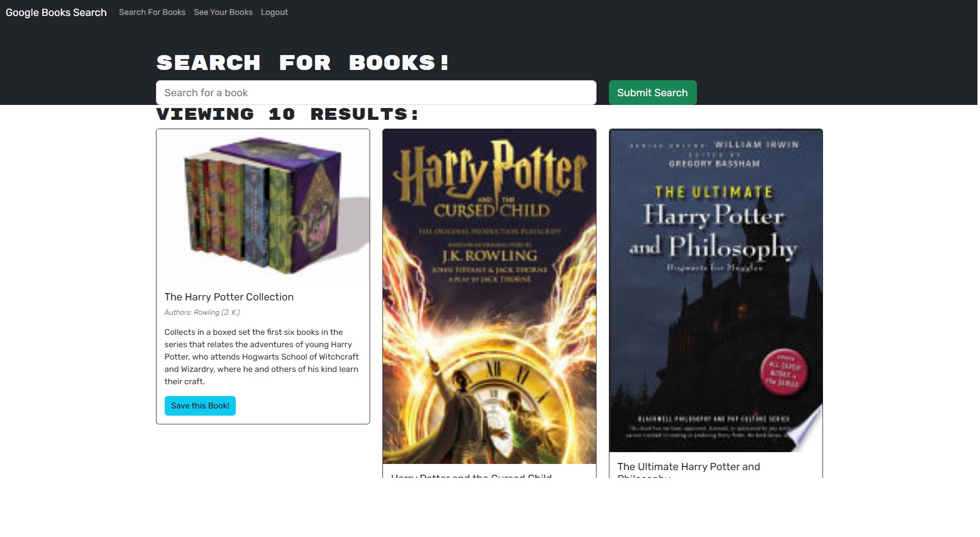
Task: Open the Search For Books nav link
Action: (x=152, y=12)
